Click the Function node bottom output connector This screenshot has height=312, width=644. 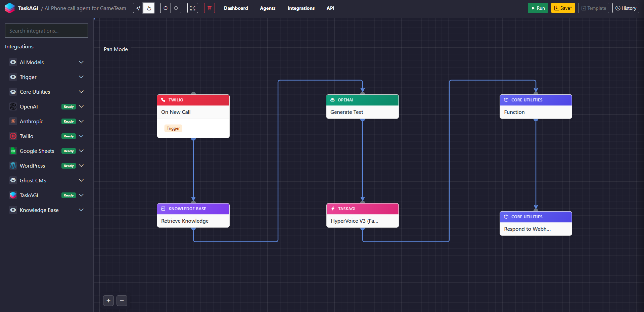pyautogui.click(x=536, y=119)
